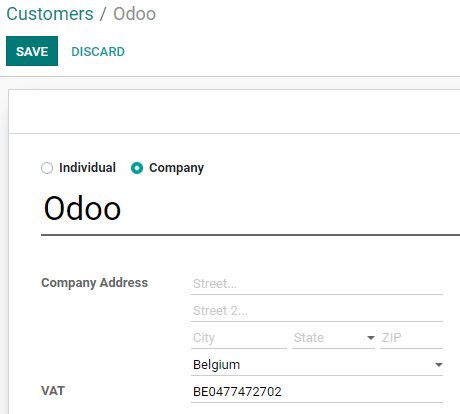
Task: Click the Company label text
Action: (176, 168)
